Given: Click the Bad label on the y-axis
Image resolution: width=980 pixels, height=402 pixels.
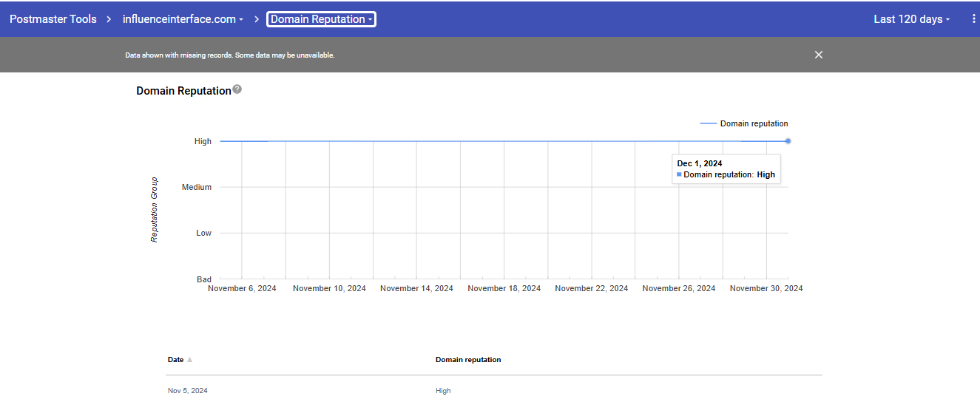Looking at the screenshot, I should pyautogui.click(x=203, y=279).
